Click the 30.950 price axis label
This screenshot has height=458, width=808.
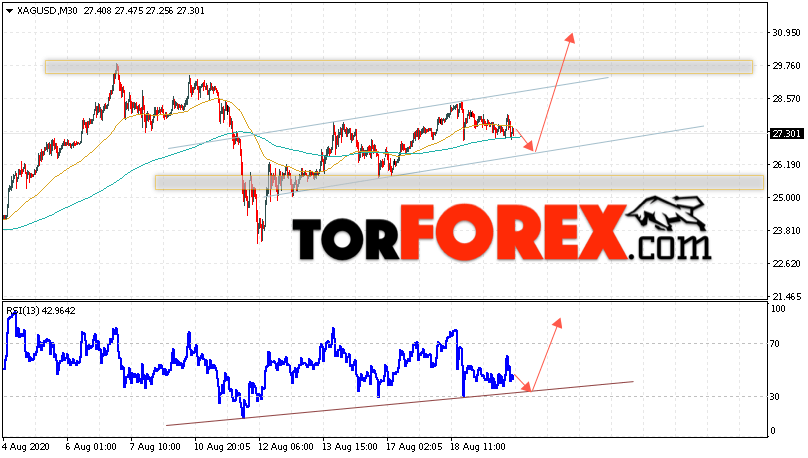coord(786,32)
